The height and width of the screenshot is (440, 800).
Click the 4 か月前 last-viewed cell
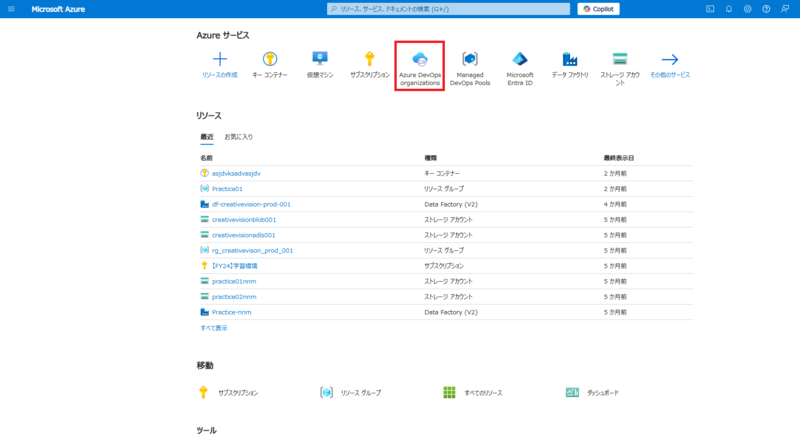[615, 204]
